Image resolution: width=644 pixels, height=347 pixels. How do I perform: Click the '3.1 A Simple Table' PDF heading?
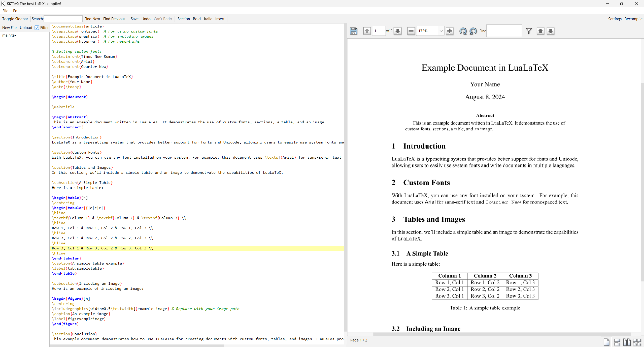tap(420, 253)
